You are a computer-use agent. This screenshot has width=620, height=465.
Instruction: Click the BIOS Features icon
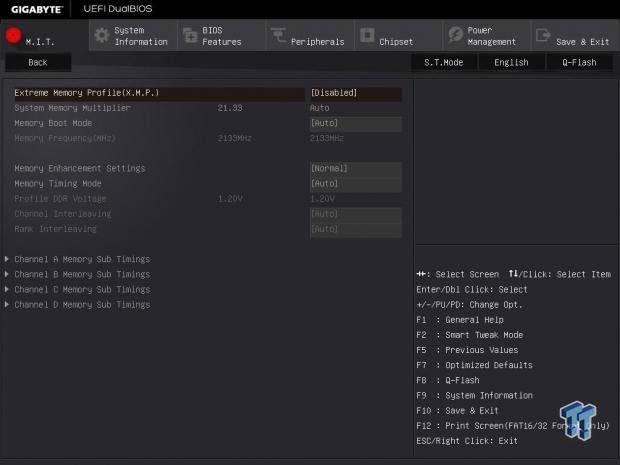click(x=190, y=36)
